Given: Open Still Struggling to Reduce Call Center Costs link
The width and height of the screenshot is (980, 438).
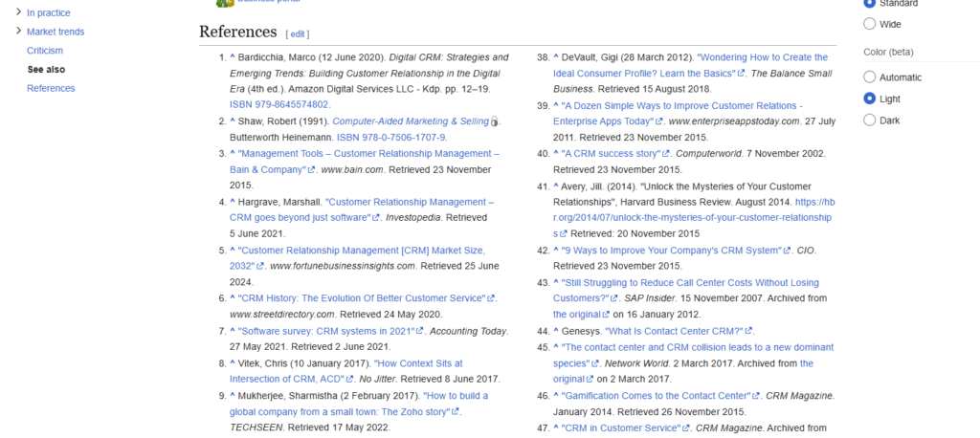Looking at the screenshot, I should (687, 291).
